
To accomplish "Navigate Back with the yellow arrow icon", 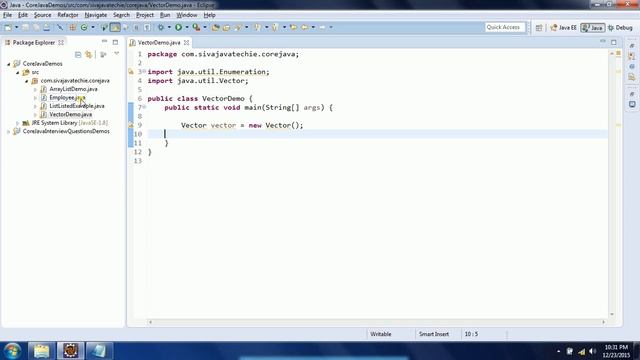I will point(304,27).
